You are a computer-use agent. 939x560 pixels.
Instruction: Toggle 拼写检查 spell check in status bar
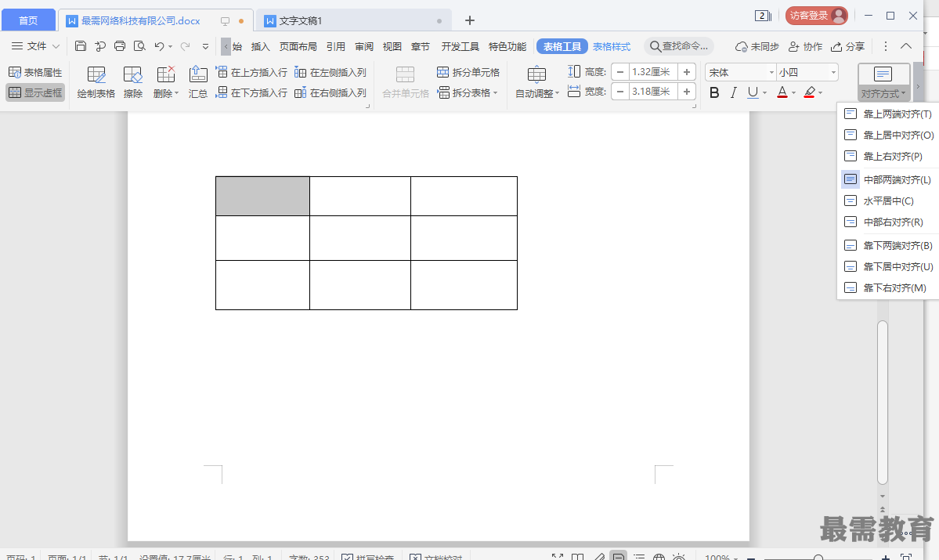point(368,556)
